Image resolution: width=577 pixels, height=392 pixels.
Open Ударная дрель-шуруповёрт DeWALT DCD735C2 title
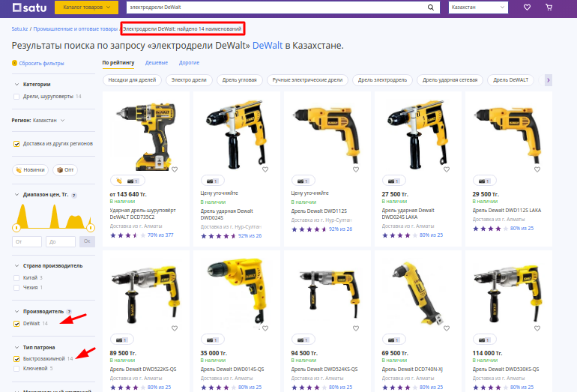coord(143,214)
